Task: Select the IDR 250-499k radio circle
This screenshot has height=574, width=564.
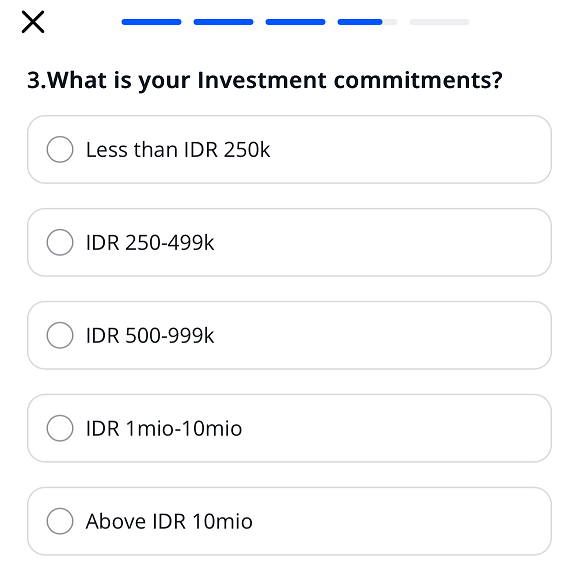Action: pyautogui.click(x=60, y=242)
